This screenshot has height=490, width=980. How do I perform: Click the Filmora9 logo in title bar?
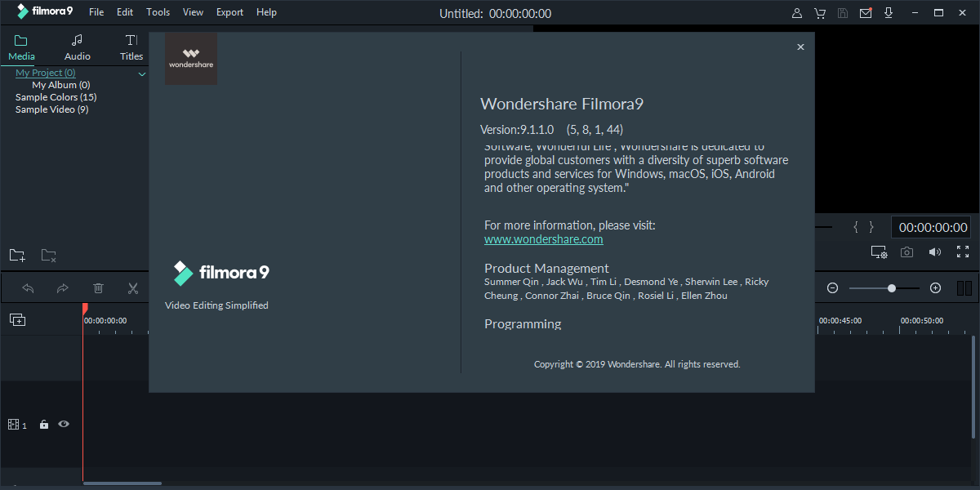(x=45, y=12)
